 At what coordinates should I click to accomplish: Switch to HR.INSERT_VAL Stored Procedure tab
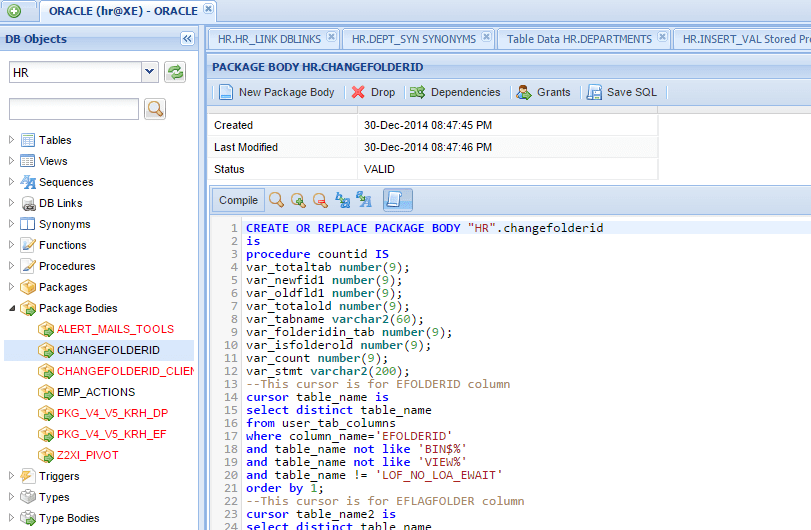point(746,39)
